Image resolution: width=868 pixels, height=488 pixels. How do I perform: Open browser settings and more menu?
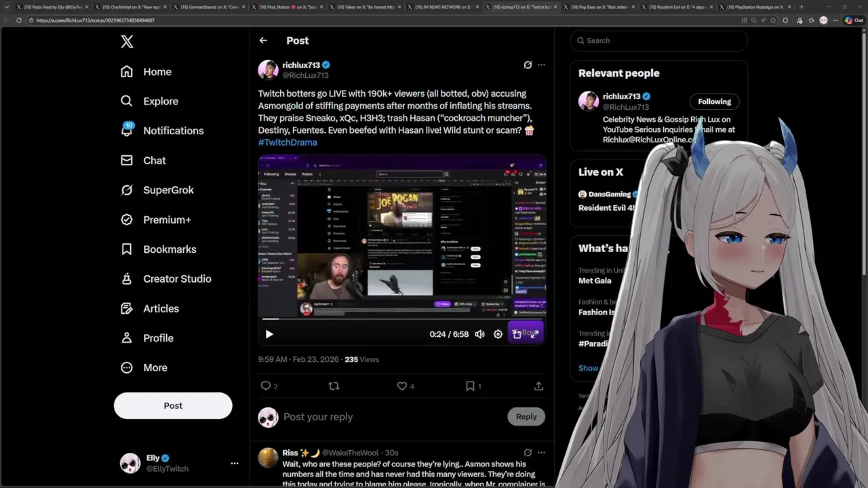click(835, 20)
